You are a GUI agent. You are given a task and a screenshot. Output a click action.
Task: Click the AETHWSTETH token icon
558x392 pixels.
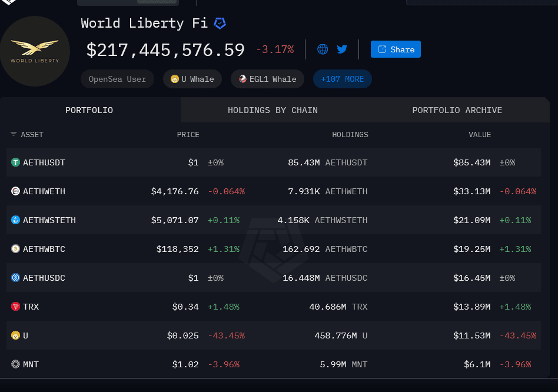[15, 220]
